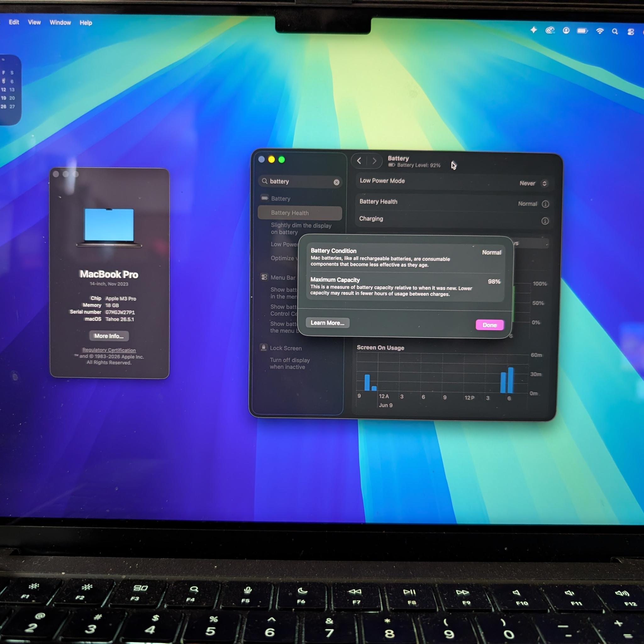Open the Edit menu

tap(14, 22)
